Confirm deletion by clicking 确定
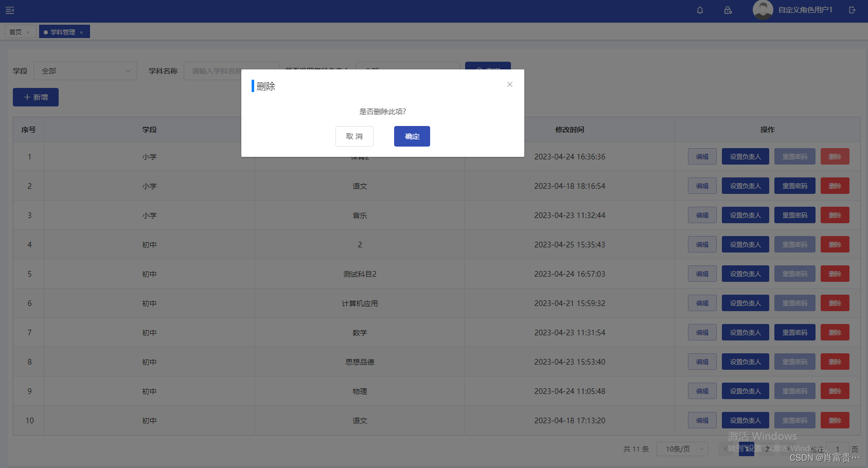This screenshot has width=868, height=468. 412,136
